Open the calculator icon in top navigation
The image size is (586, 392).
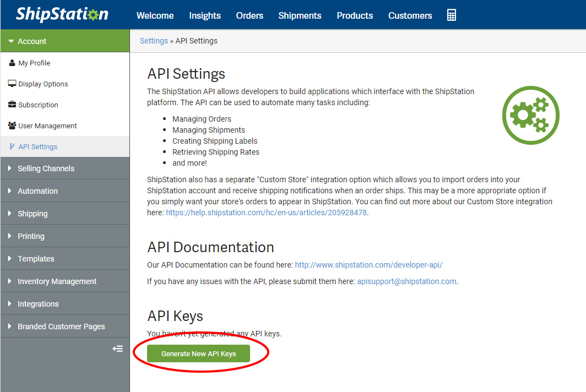pos(451,15)
